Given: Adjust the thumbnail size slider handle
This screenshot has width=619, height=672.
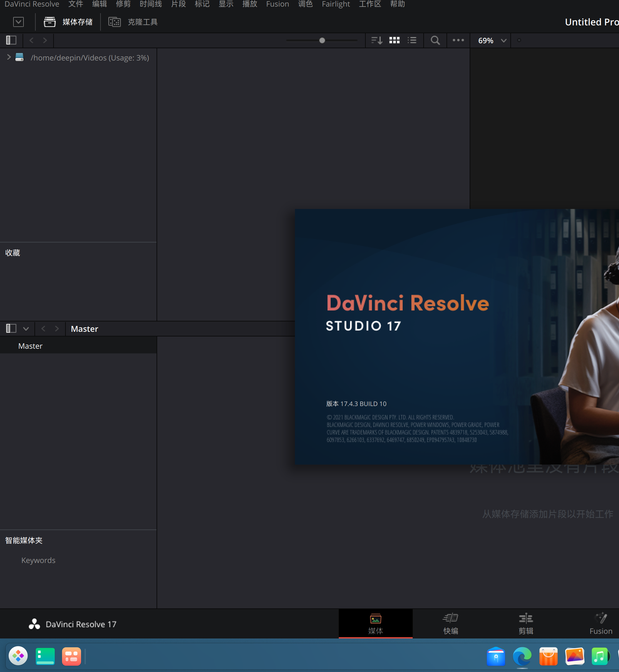Looking at the screenshot, I should coord(322,40).
